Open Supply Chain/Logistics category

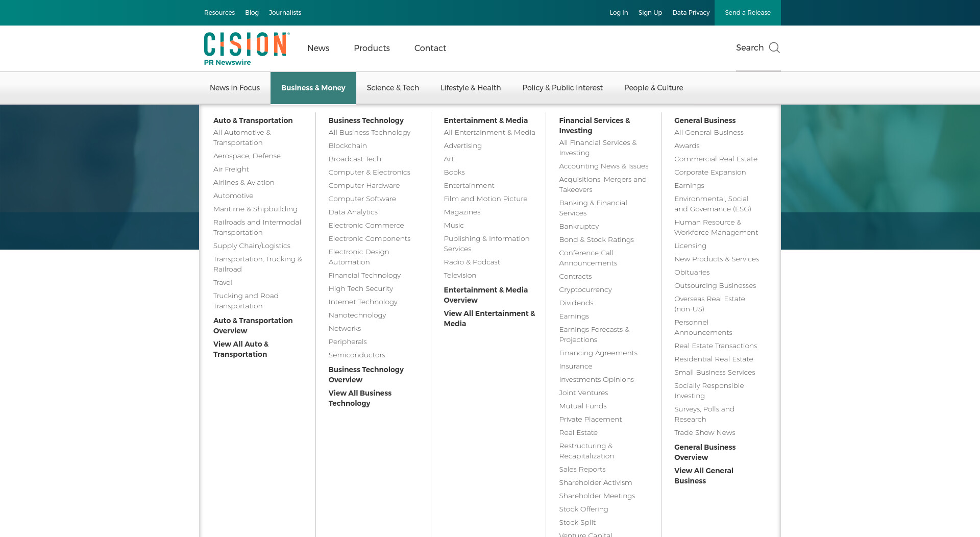[252, 246]
